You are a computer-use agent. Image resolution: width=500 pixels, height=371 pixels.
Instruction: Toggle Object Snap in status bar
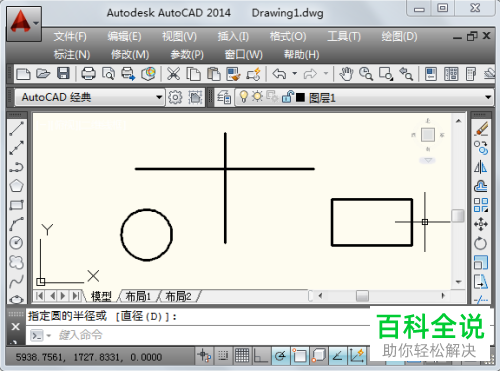[299, 356]
